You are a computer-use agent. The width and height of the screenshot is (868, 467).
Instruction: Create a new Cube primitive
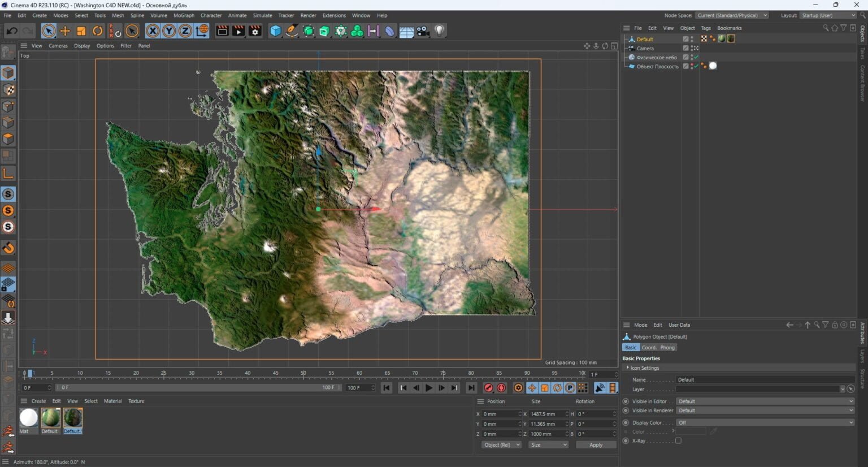click(x=275, y=31)
